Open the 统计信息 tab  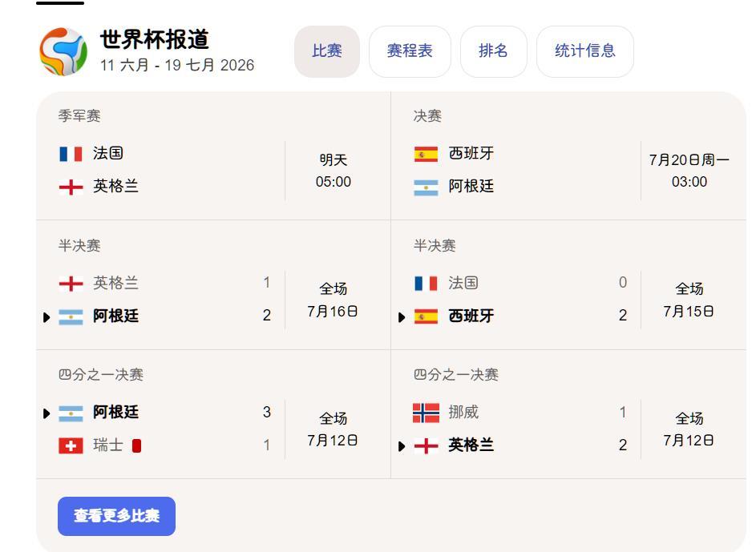tap(585, 51)
